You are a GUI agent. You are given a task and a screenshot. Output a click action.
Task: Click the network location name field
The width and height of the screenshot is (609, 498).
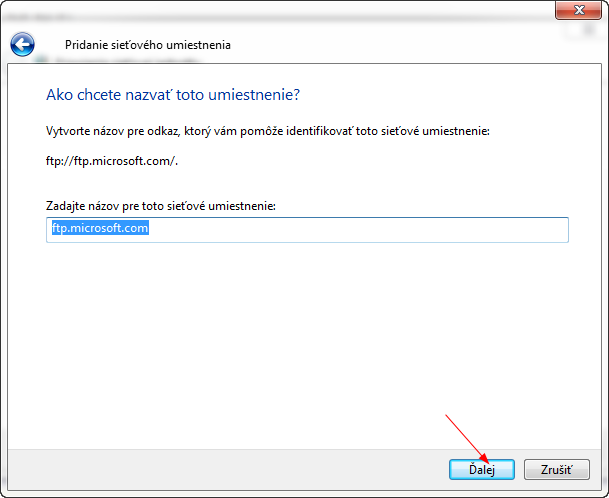pyautogui.click(x=307, y=230)
